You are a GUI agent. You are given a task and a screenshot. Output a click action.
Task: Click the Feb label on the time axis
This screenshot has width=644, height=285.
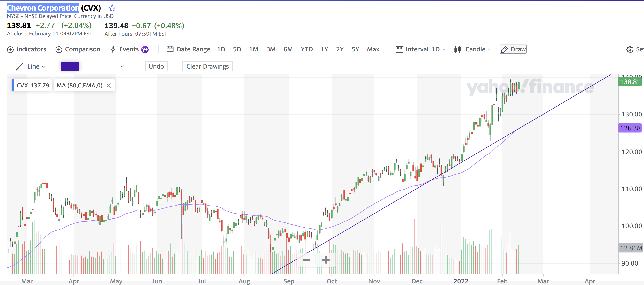pos(502,281)
